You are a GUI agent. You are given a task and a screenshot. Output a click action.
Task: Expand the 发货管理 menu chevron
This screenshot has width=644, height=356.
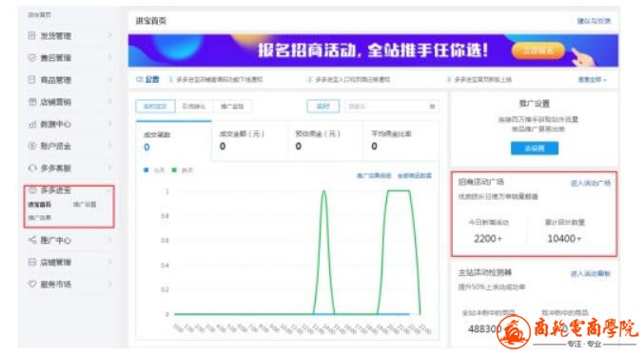pyautogui.click(x=109, y=36)
